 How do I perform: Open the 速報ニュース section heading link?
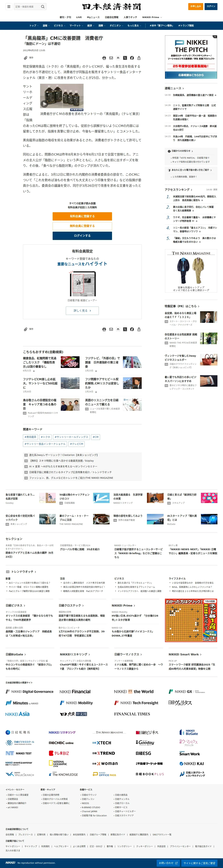(174, 88)
